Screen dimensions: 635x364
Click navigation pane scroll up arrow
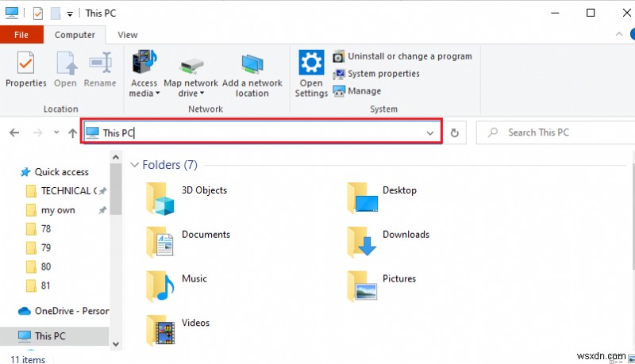(116, 157)
